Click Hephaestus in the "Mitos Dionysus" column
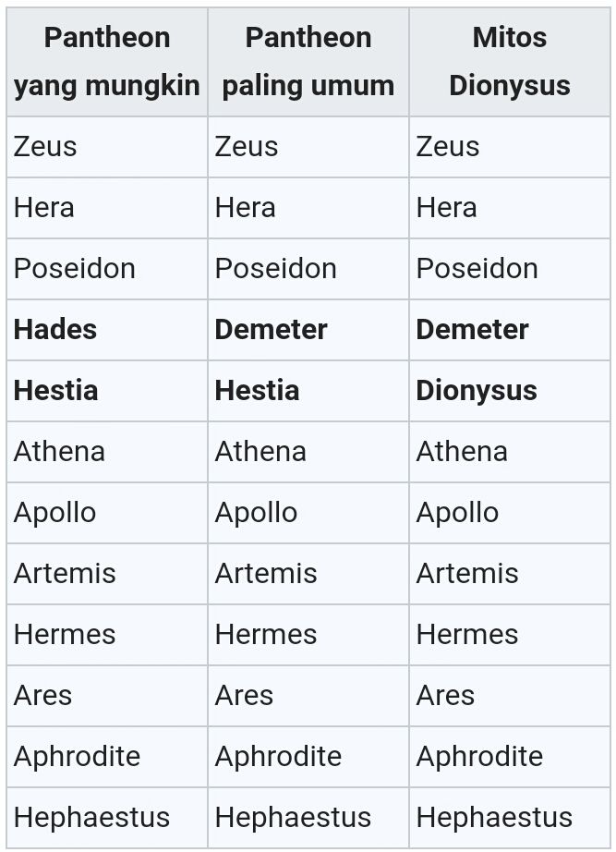 494,818
